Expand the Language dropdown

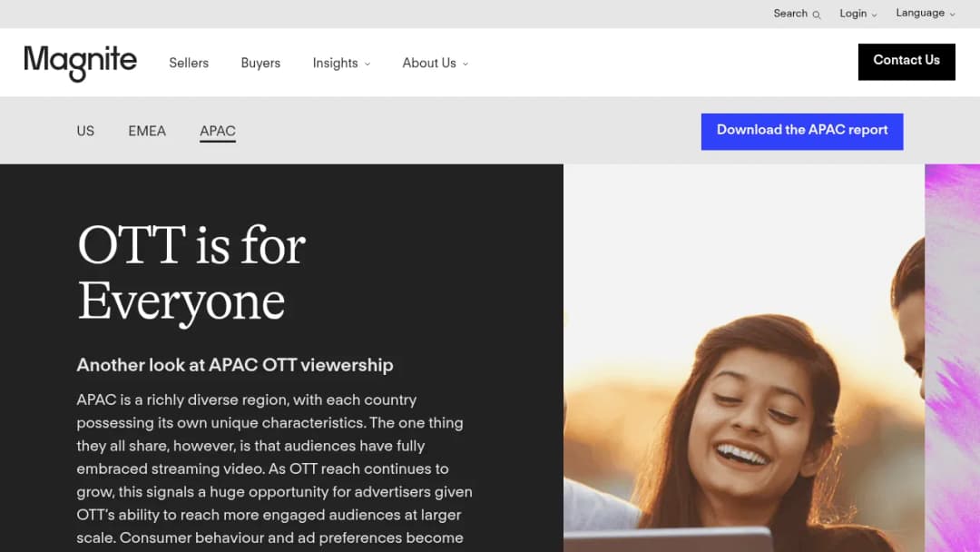coord(925,13)
